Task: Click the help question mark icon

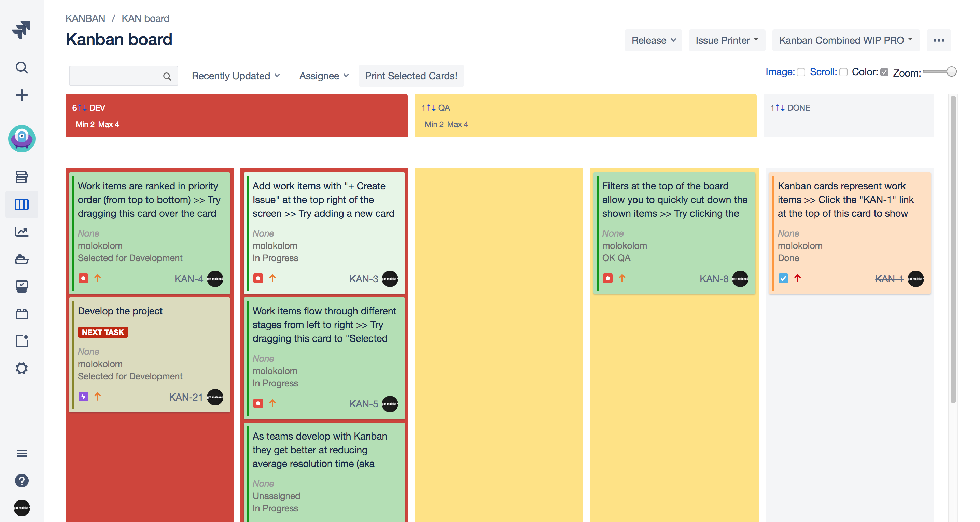Action: click(x=21, y=481)
